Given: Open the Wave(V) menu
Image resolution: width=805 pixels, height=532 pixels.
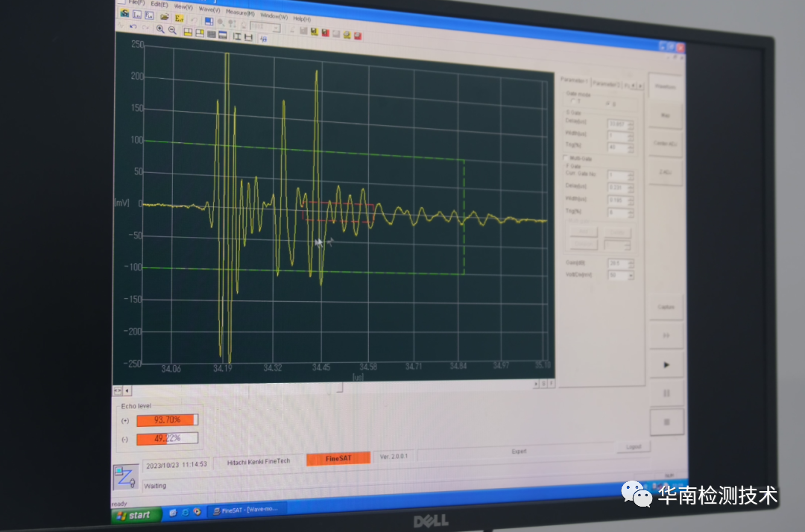Looking at the screenshot, I should coord(209,9).
